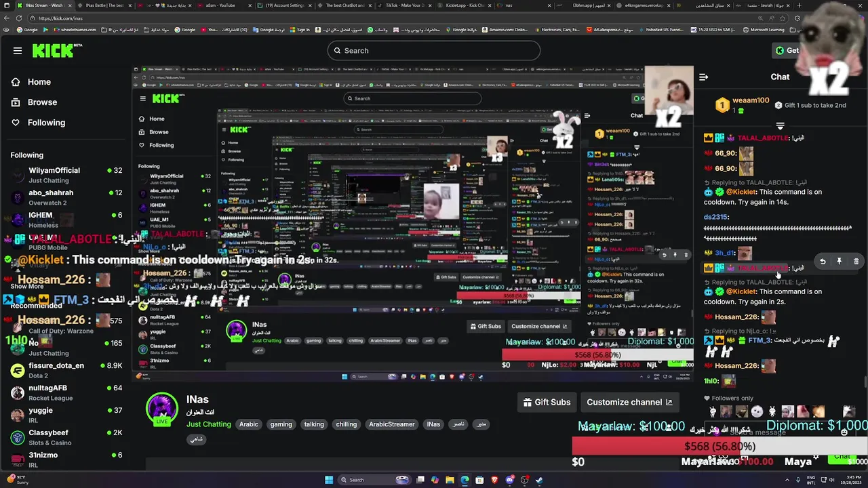Screen dimensions: 868x488
Task: Open the Just Chatting category link
Action: [209, 424]
